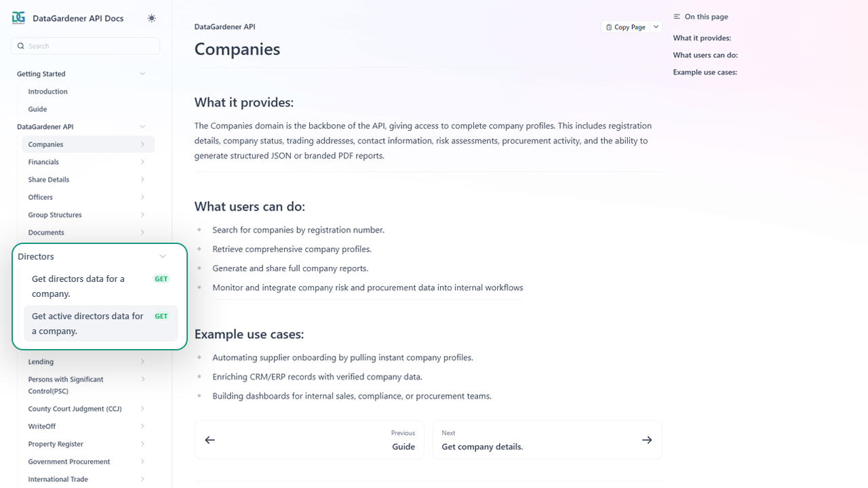Expand the Financials chevron
This screenshot has width=868, height=488.
(142, 162)
